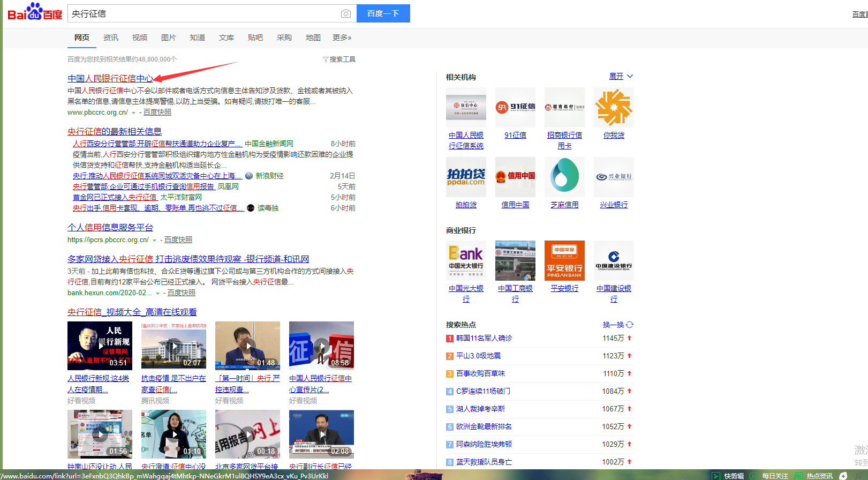This screenshot has width=868, height=480.
Task: Click 每日关注 play icon in status bar
Action: [x=753, y=476]
